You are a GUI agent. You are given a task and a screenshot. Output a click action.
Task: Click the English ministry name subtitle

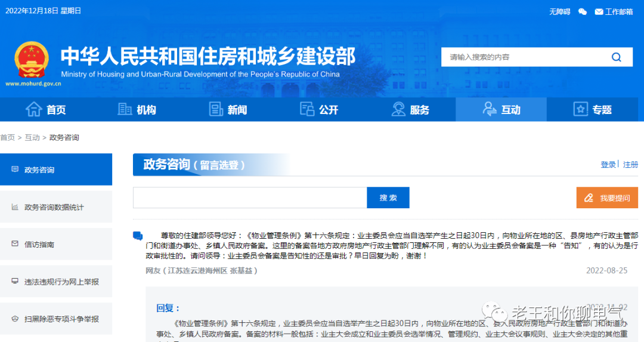[x=200, y=75]
